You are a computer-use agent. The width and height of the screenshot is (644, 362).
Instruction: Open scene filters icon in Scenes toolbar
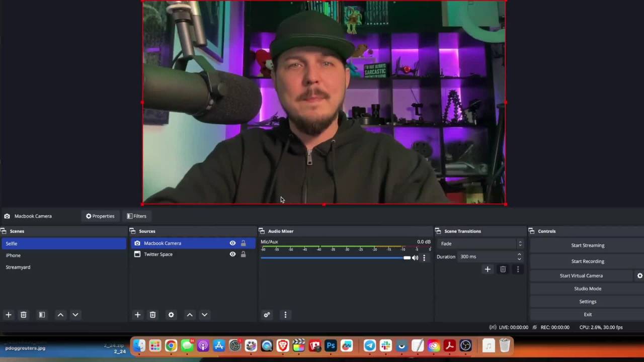(42, 315)
